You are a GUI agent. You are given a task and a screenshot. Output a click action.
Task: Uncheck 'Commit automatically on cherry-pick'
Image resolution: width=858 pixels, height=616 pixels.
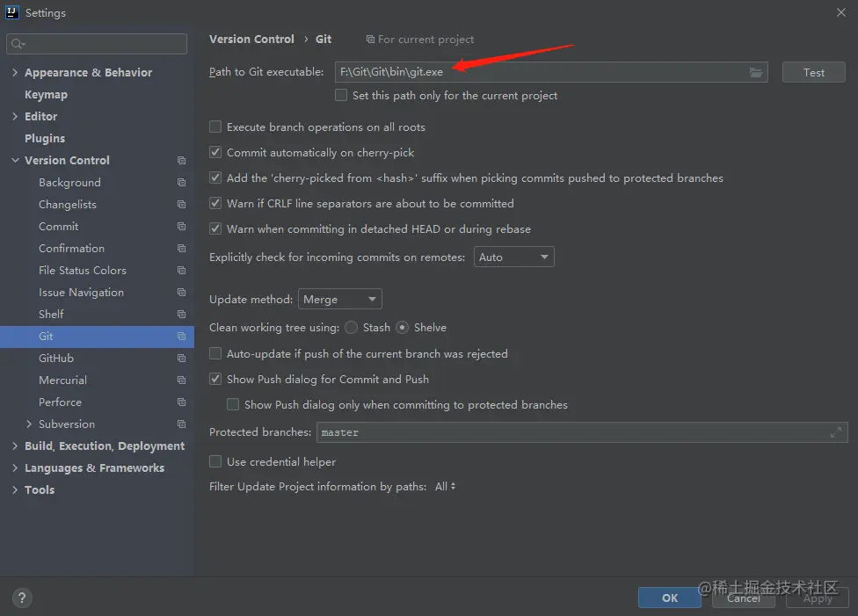click(x=215, y=152)
